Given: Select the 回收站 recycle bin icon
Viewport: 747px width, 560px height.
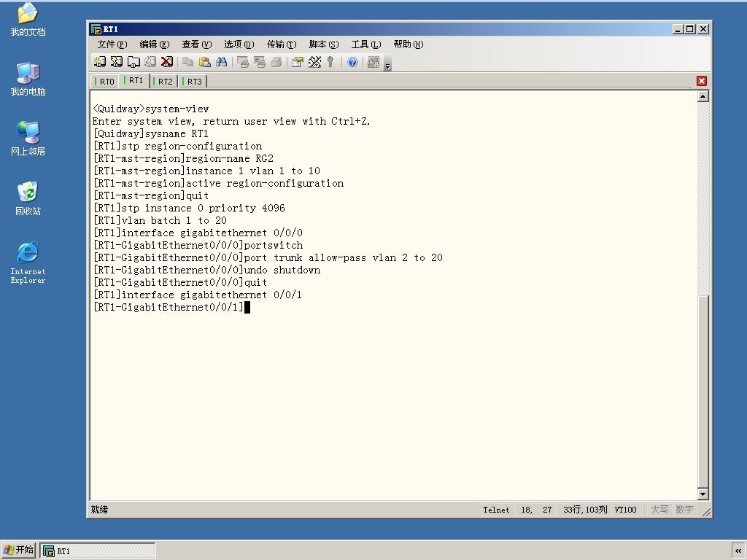Looking at the screenshot, I should coord(28,198).
